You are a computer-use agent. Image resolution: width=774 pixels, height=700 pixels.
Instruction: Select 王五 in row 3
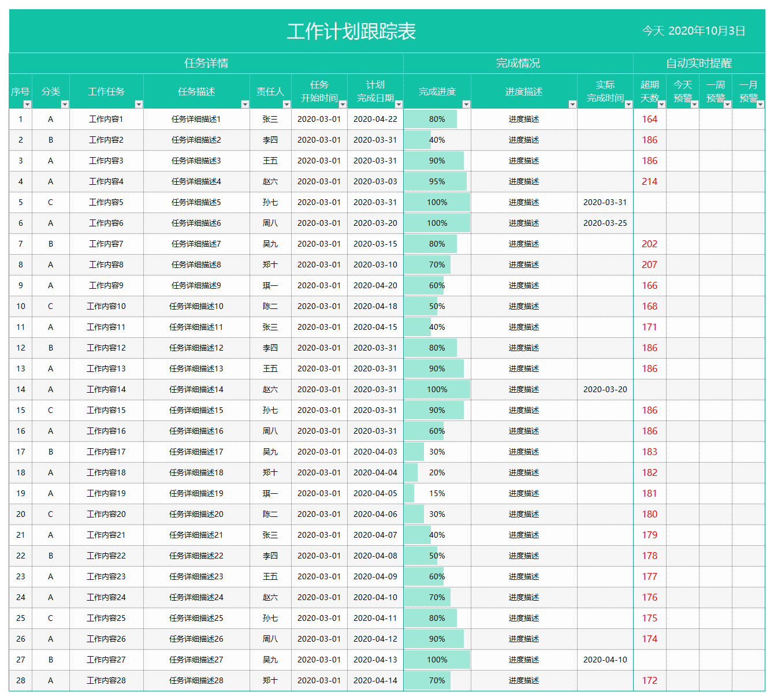tap(270, 161)
